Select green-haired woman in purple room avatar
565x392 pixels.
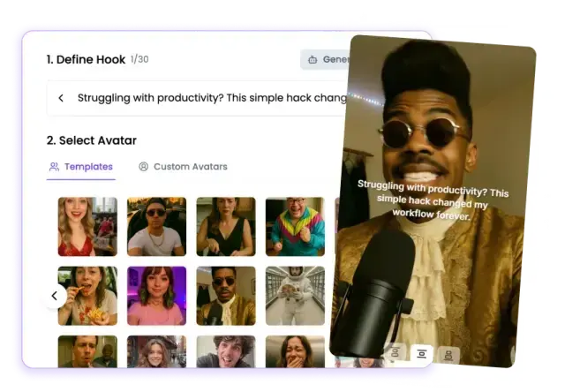157,296
